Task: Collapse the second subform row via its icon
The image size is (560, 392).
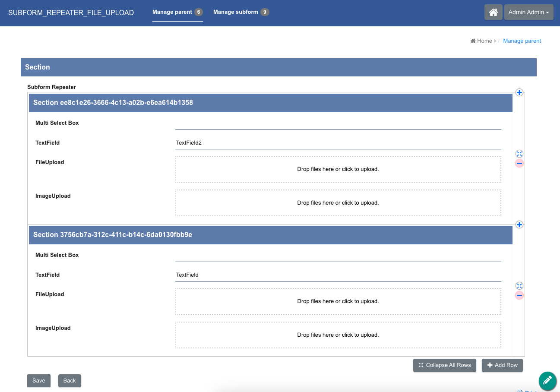Action: pyautogui.click(x=519, y=286)
